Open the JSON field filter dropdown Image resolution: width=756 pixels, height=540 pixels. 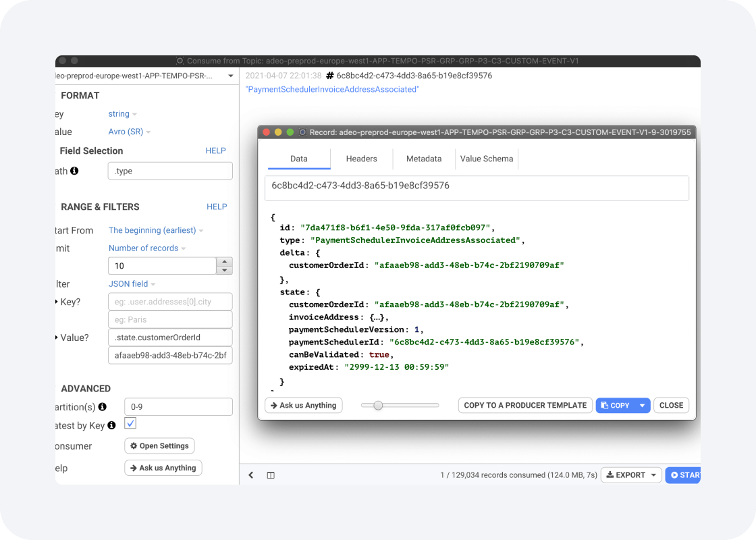[x=132, y=284]
